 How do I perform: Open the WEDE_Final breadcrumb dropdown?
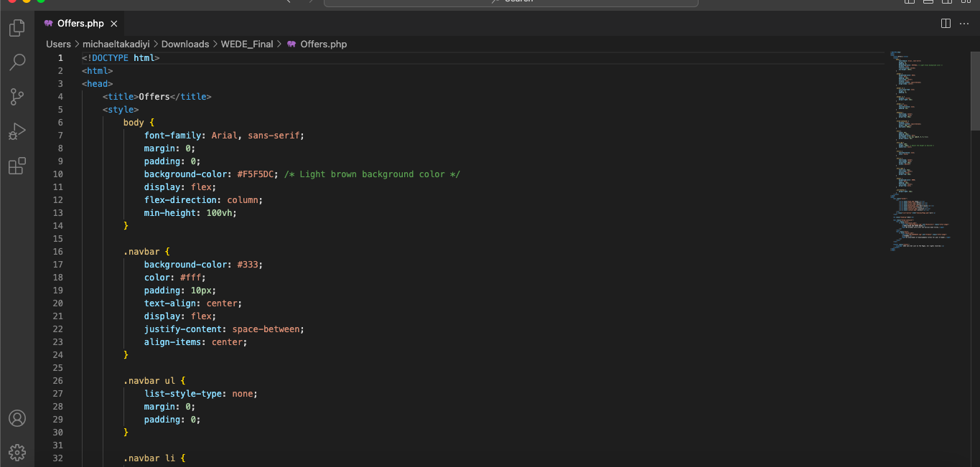click(x=247, y=44)
